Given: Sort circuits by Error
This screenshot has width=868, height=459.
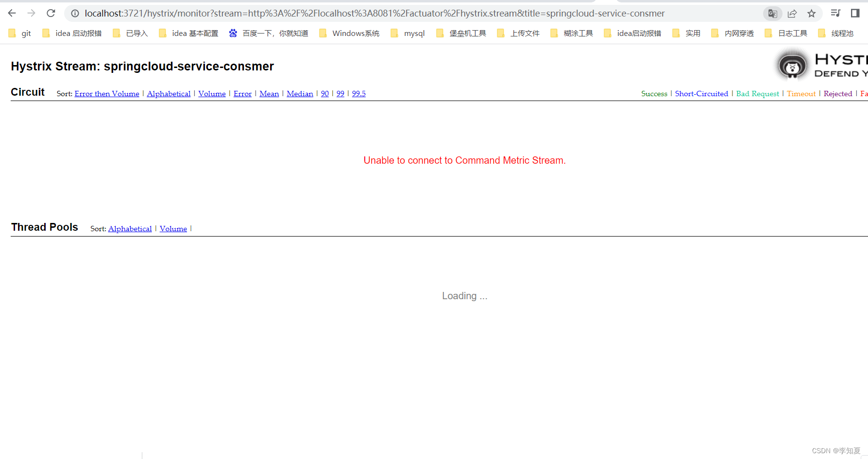Looking at the screenshot, I should click(242, 94).
